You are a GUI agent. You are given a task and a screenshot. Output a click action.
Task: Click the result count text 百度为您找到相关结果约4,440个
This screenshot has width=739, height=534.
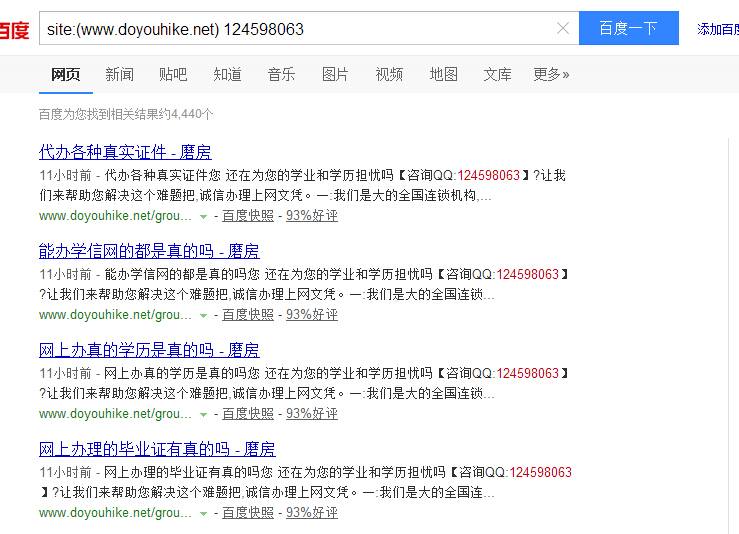click(126, 114)
